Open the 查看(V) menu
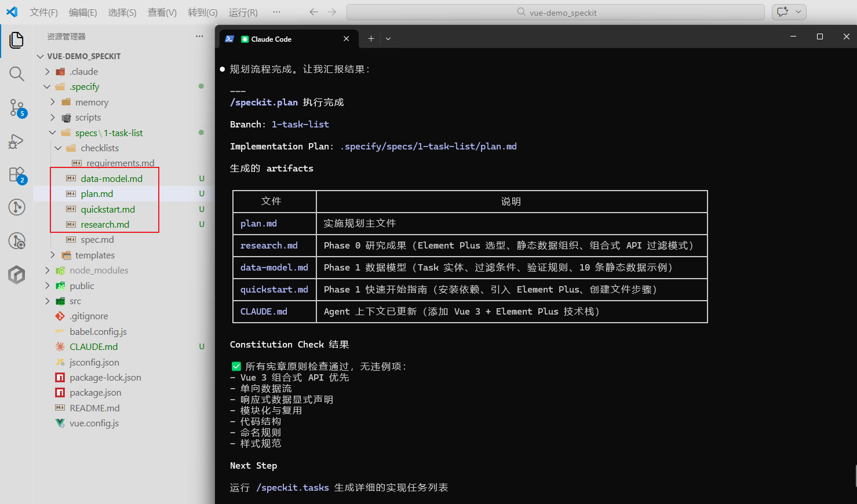The width and height of the screenshot is (857, 504). tap(162, 13)
